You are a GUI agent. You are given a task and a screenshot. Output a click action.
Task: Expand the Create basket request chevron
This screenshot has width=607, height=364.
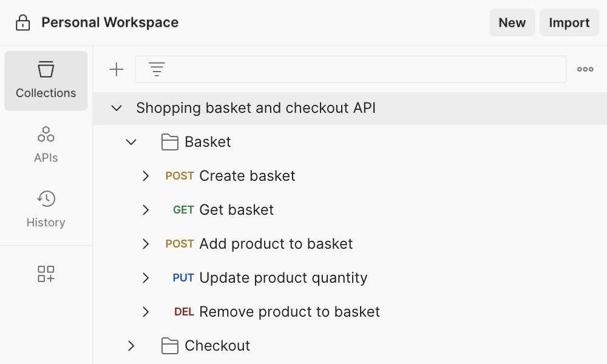[x=146, y=176]
